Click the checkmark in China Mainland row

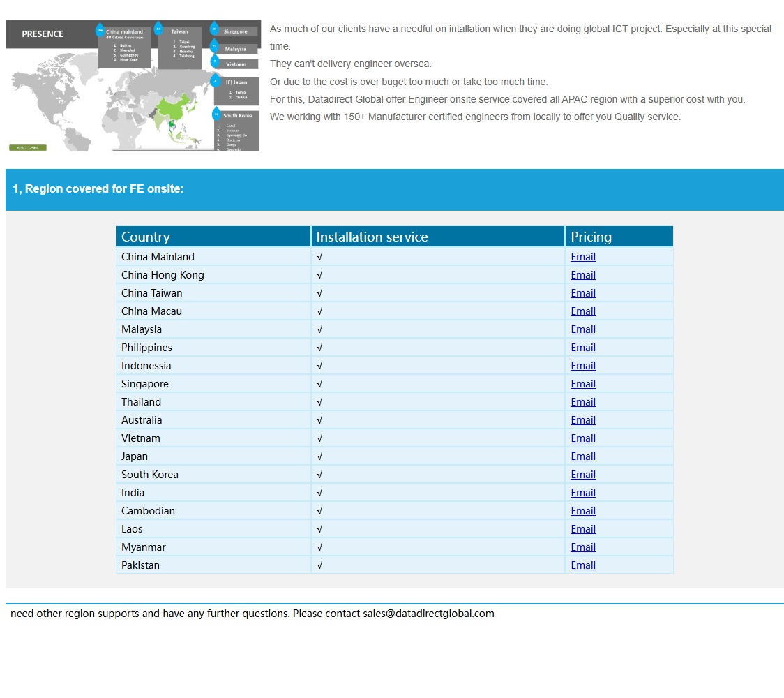coord(319,257)
